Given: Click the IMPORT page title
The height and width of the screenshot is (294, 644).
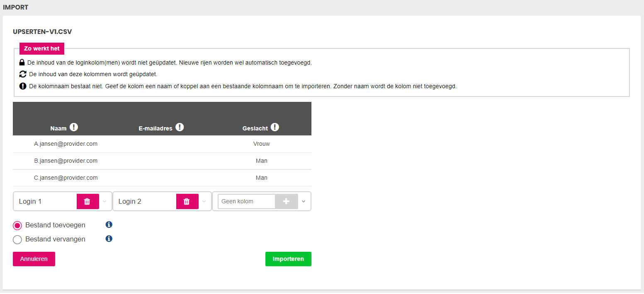Looking at the screenshot, I should point(16,7).
